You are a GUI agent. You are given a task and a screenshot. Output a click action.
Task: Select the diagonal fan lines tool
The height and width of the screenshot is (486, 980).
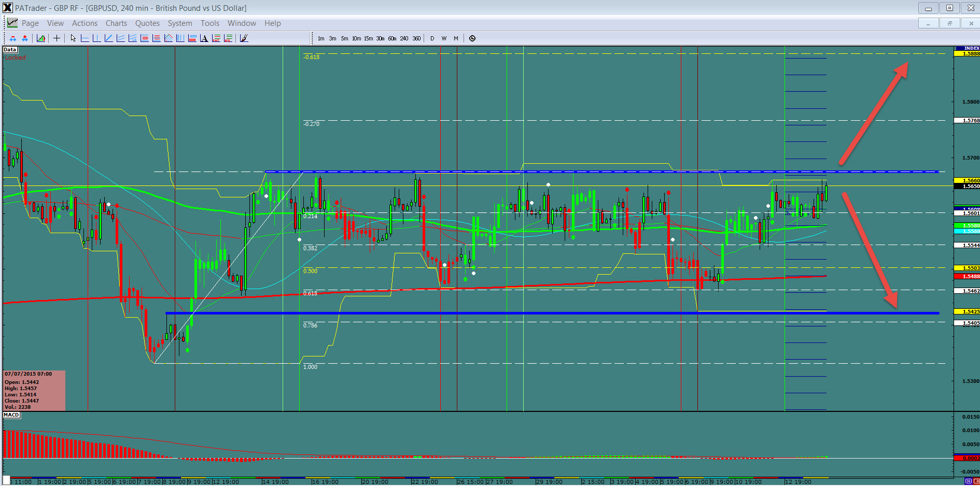(168, 38)
